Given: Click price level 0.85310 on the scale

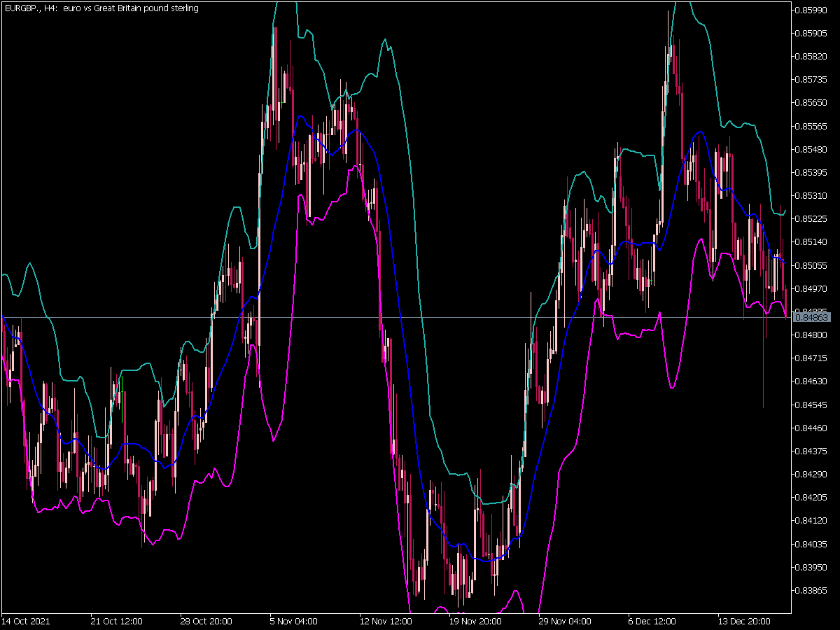Looking at the screenshot, I should tap(812, 195).
